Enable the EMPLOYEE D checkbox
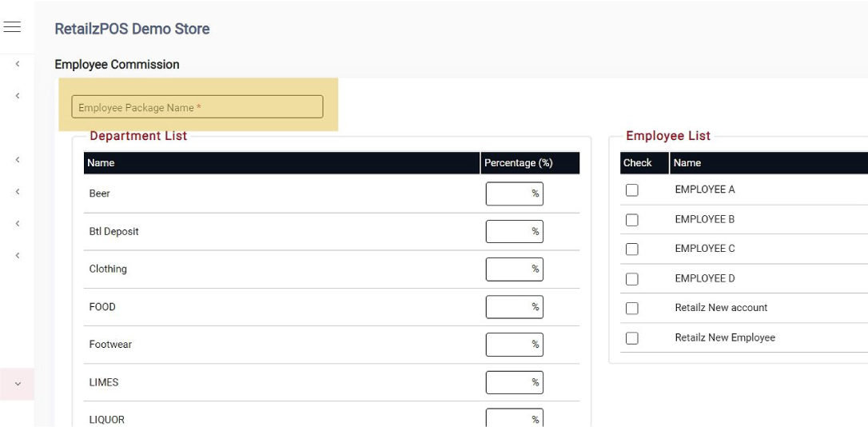This screenshot has width=868, height=427. 631,279
